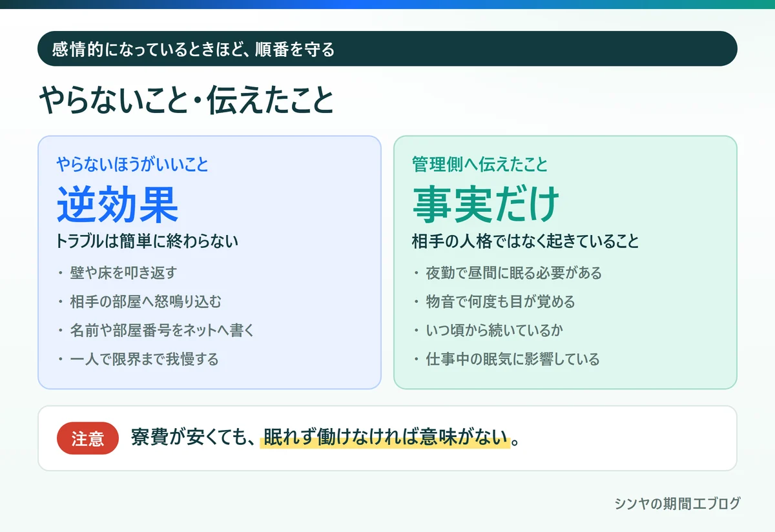Click the bullet '一人で限界まで我慢する'
Image resolution: width=775 pixels, height=532 pixels.
tap(145, 359)
